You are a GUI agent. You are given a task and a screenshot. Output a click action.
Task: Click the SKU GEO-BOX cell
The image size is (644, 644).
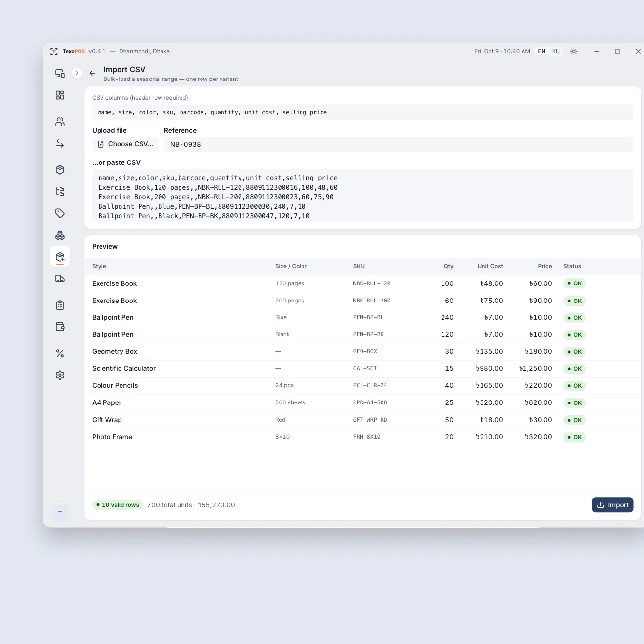pyautogui.click(x=365, y=351)
